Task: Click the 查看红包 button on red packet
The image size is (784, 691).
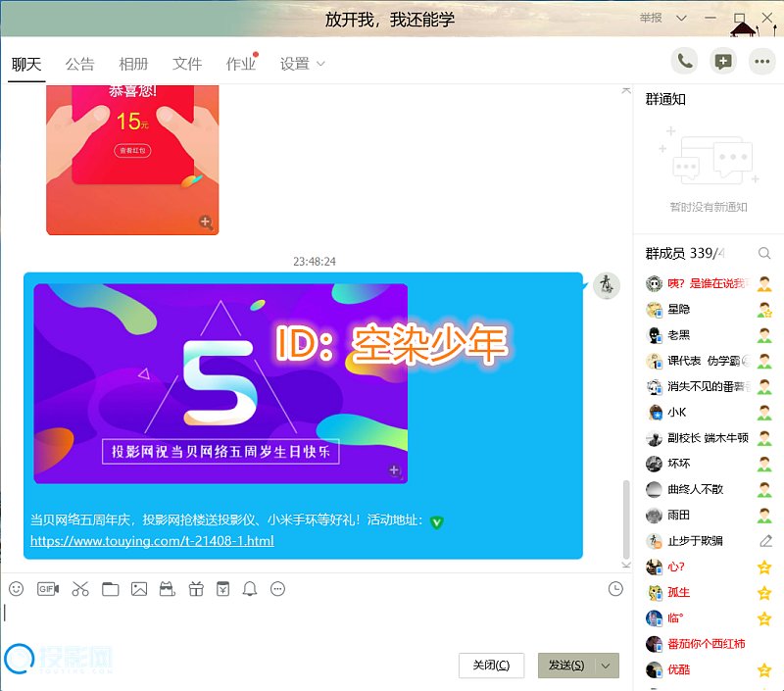Action: (x=132, y=150)
